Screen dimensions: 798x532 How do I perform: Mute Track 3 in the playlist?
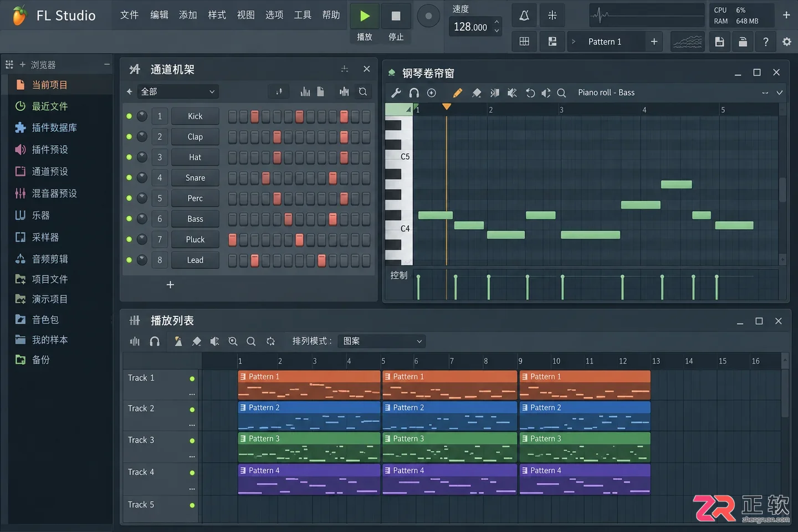point(192,441)
